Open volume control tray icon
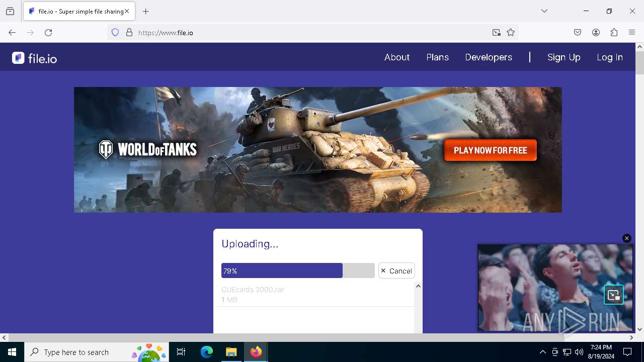This screenshot has width=644, height=362. pyautogui.click(x=579, y=352)
